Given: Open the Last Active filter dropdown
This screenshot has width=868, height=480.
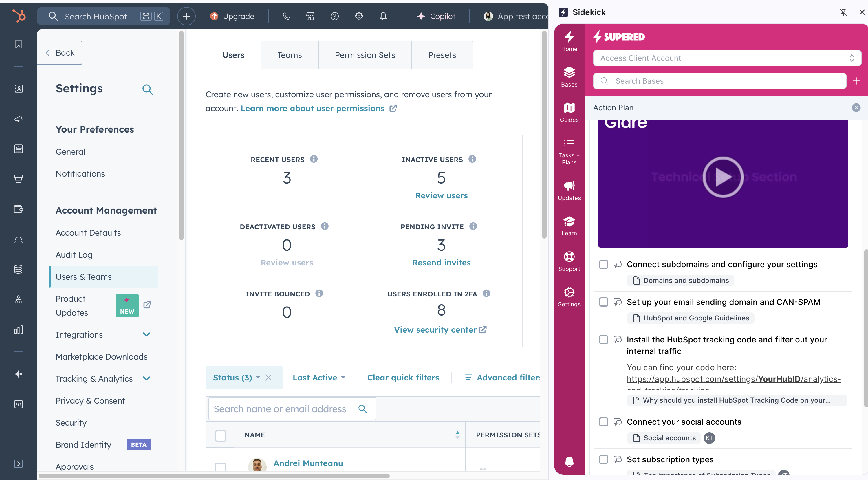Looking at the screenshot, I should click(319, 378).
